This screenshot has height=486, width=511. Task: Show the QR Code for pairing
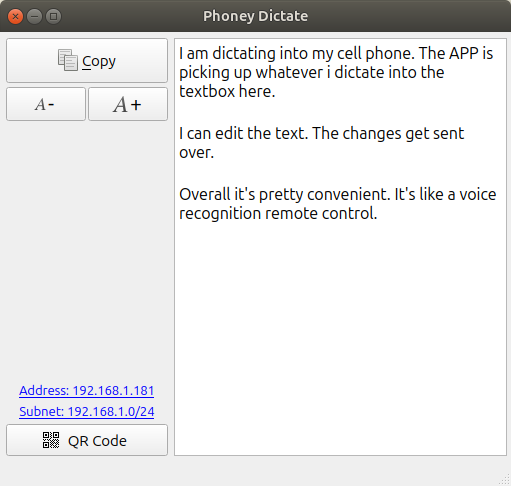pos(87,440)
